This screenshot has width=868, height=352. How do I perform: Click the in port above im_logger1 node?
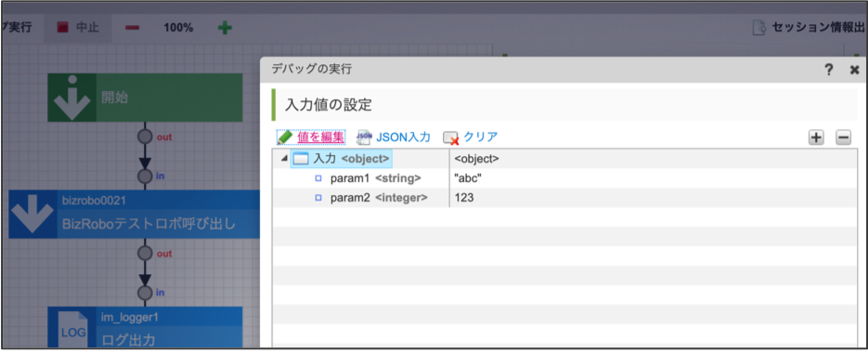[145, 293]
